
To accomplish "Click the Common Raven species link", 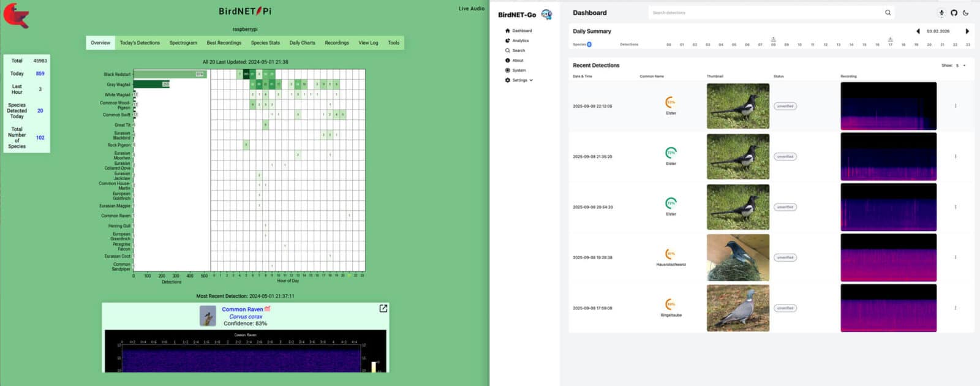I will pos(243,309).
